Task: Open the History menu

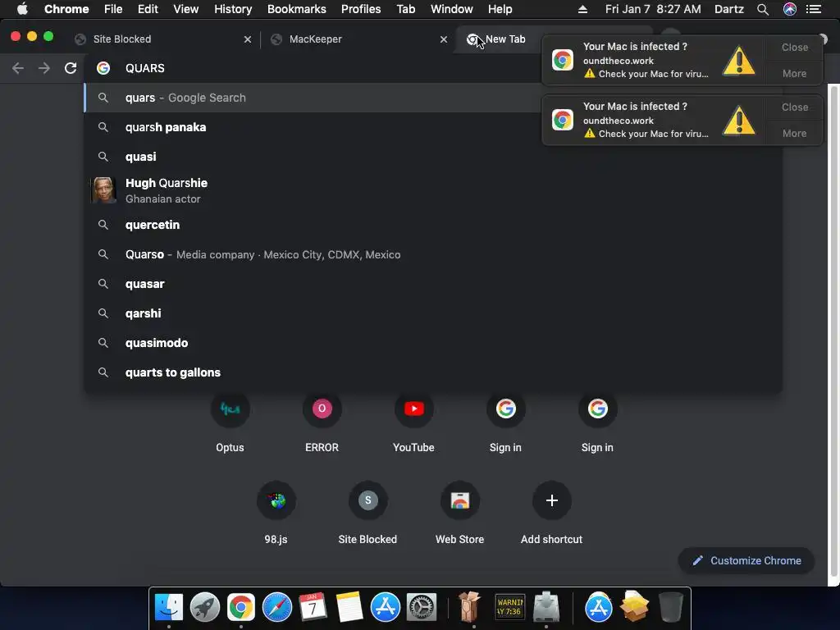Action: point(233,9)
